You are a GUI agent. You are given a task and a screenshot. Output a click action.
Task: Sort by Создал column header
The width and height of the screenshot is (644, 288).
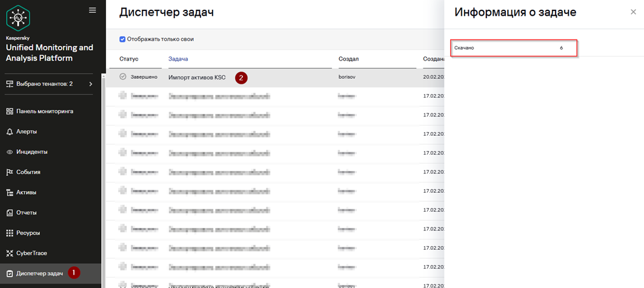click(349, 59)
